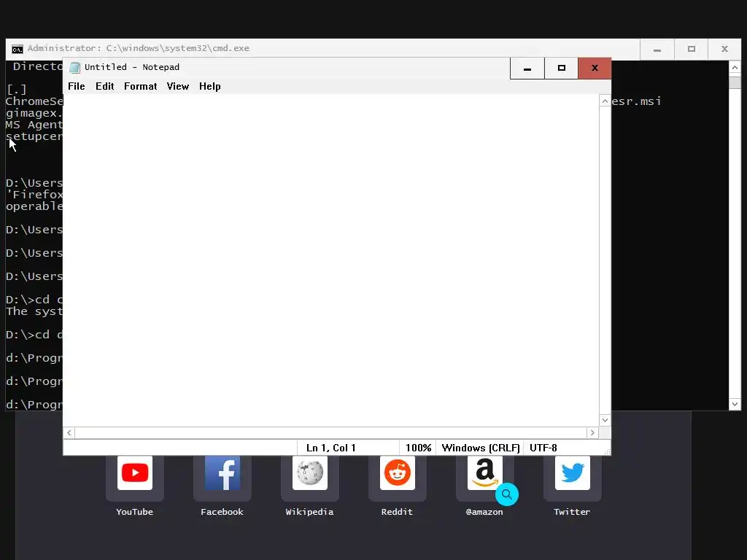Click cmd window scrollbar down arrow
This screenshot has height=560, width=747.
[735, 404]
